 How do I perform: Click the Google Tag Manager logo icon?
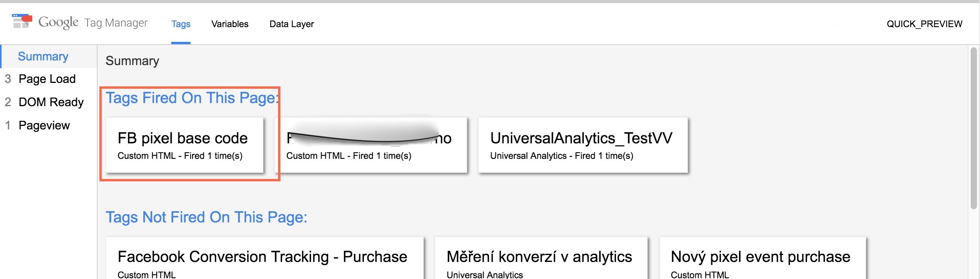tap(22, 21)
